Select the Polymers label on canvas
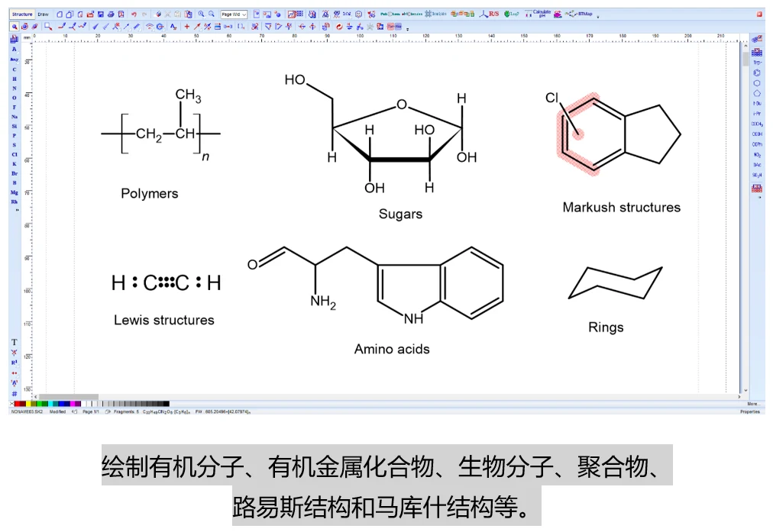773x532 pixels. (150, 194)
